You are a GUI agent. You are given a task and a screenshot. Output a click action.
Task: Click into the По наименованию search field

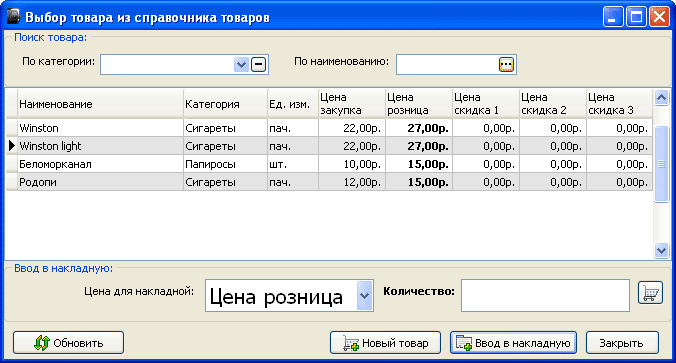point(448,65)
